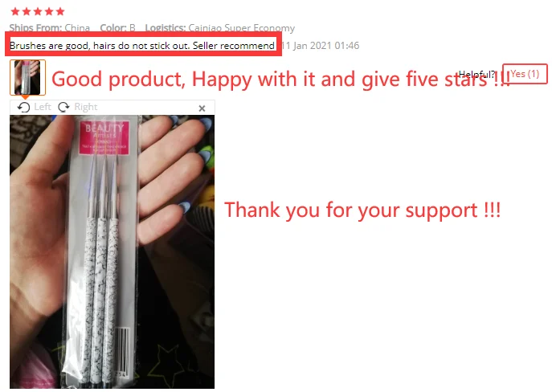Viewport: 552px width, 392px height.
Task: Click the second red rating star
Action: click(27, 11)
